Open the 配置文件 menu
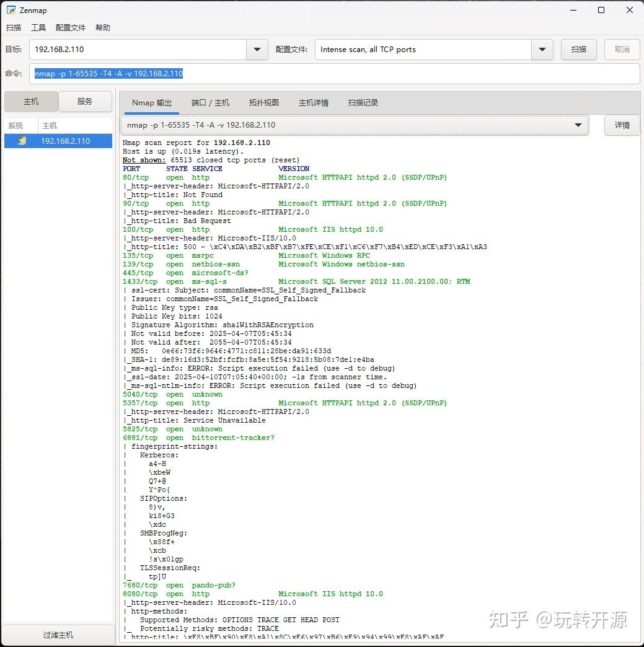 tap(70, 27)
